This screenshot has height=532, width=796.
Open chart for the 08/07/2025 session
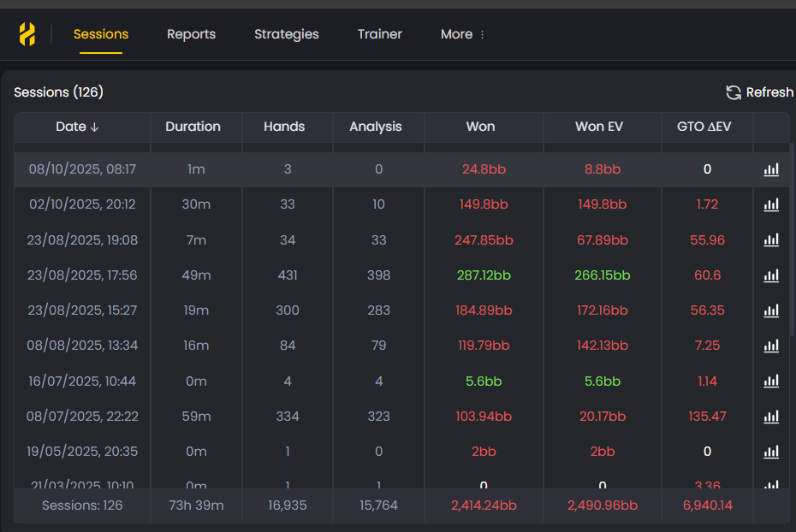tap(771, 417)
